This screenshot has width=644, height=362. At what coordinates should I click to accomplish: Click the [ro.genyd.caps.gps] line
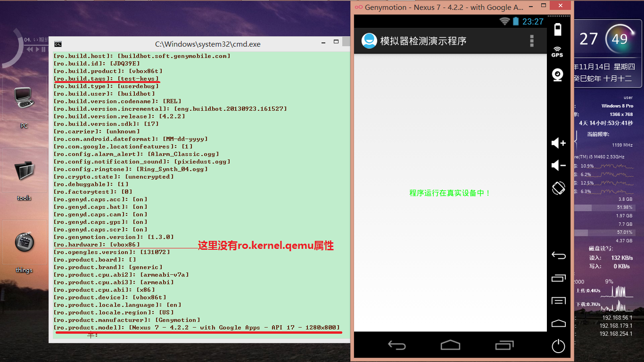[100, 222]
